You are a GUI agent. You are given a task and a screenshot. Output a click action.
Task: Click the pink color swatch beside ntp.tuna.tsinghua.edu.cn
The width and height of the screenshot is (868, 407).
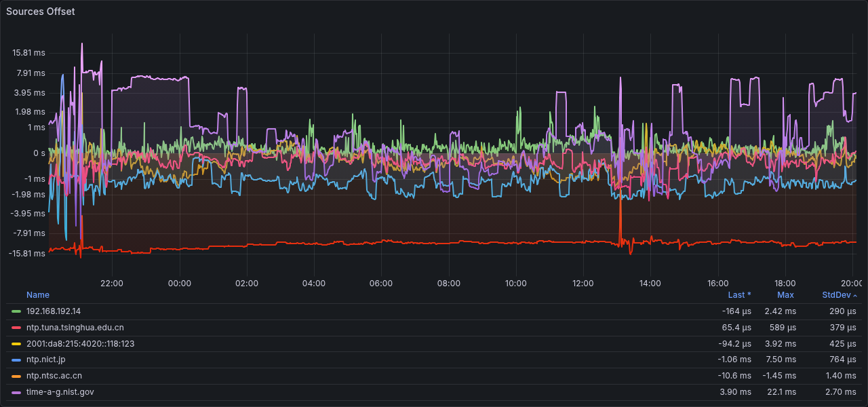pos(17,328)
